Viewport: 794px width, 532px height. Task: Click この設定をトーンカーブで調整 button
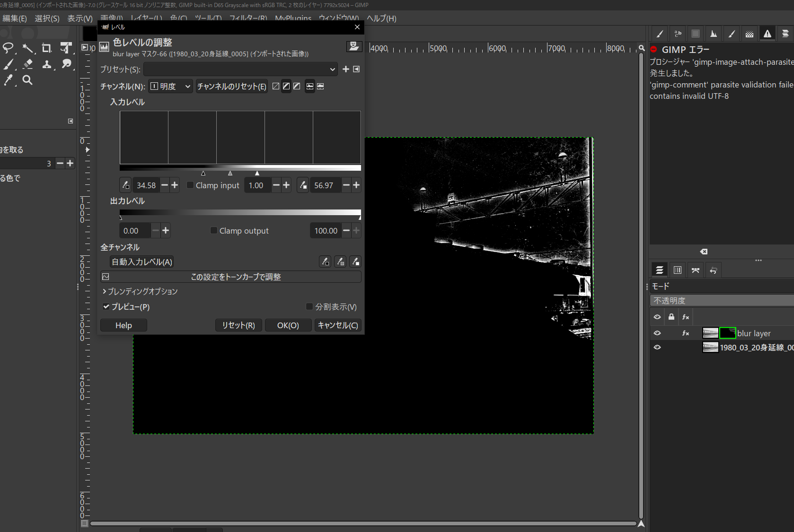coord(231,277)
